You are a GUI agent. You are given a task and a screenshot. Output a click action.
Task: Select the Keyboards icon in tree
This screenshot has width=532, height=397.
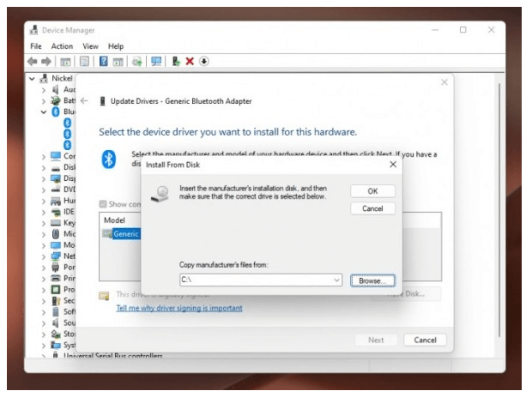click(x=55, y=223)
